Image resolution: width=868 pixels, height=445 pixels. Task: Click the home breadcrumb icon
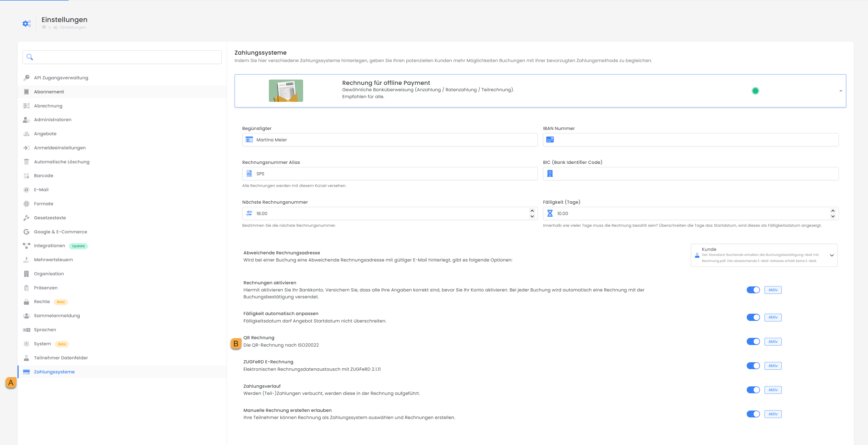point(44,27)
